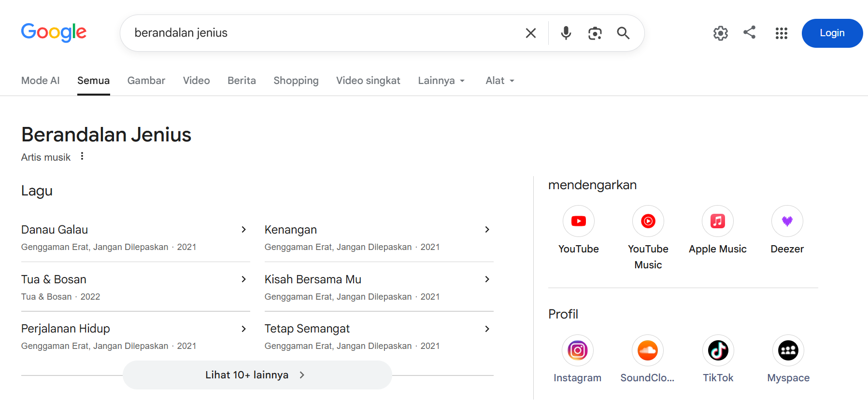Screen dimensions: 868x416
Task: Open the Instagram profile icon
Action: (x=578, y=350)
